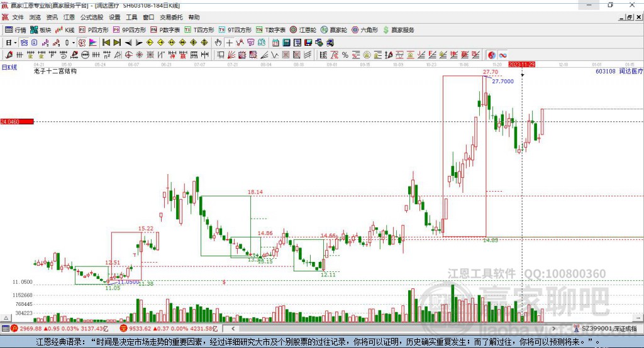This screenshot has width=644, height=348.
Task: Open the T数字表 tool
Action: click(x=270, y=30)
